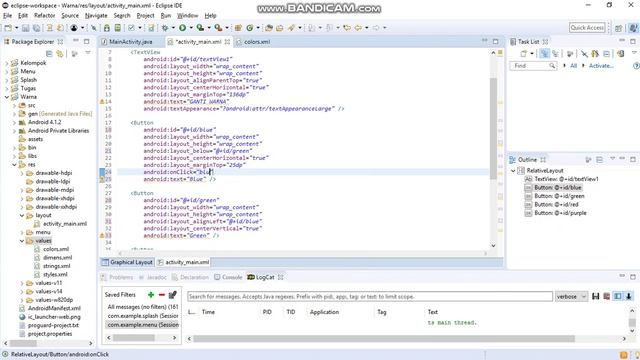Toggle Scheduled view in Task List
640x360 pixels.
tap(555, 53)
